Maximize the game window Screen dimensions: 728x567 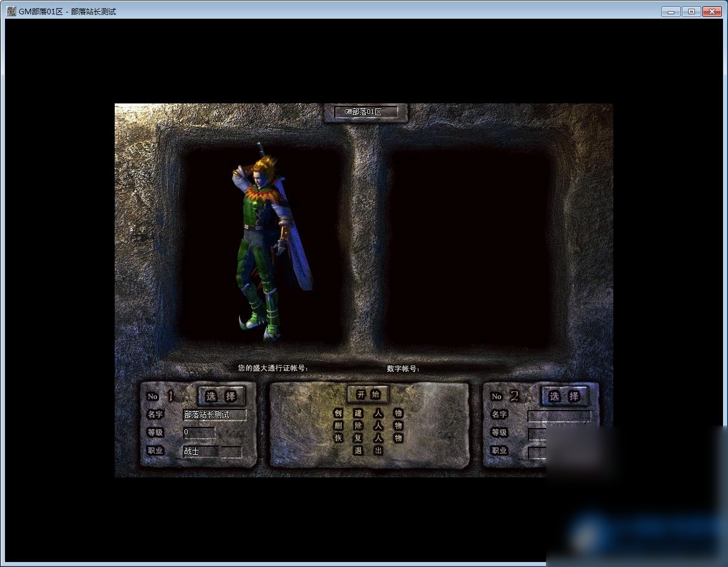click(x=691, y=11)
